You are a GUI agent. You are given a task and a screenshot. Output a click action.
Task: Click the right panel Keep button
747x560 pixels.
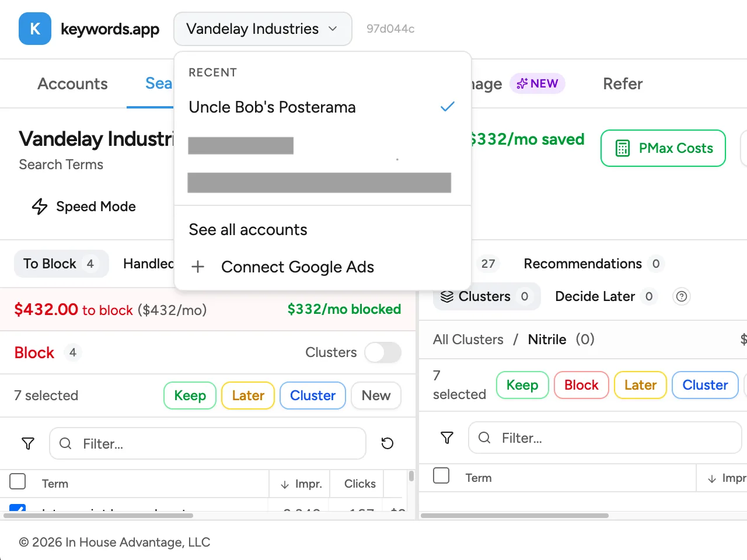522,385
